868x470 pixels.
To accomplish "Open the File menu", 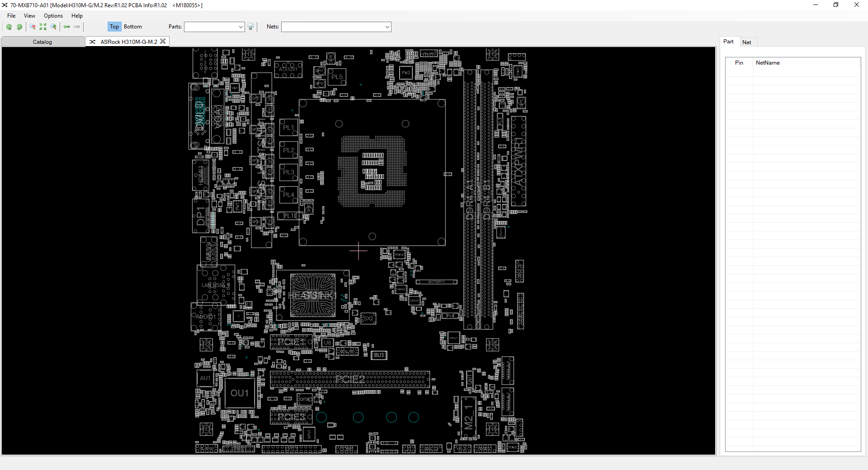I will (x=11, y=16).
